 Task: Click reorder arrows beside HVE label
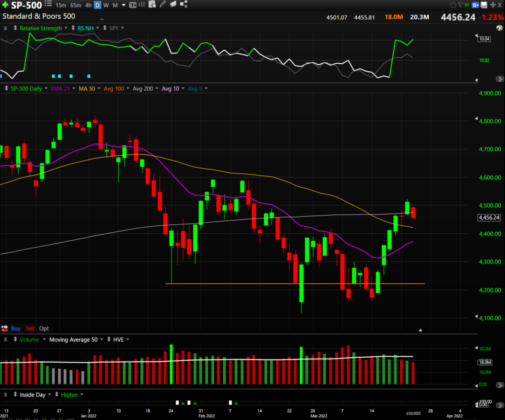click(x=109, y=339)
